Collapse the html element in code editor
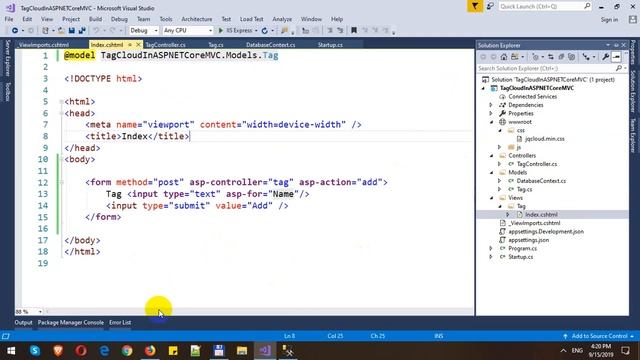Screen dimensions: 640x360 click(x=61, y=102)
